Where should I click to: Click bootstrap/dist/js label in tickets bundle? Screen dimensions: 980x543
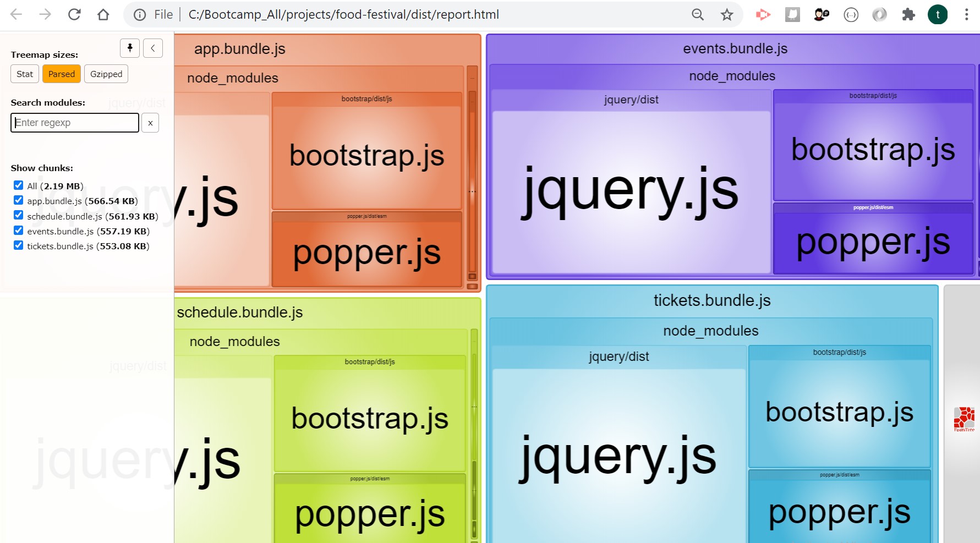(840, 353)
